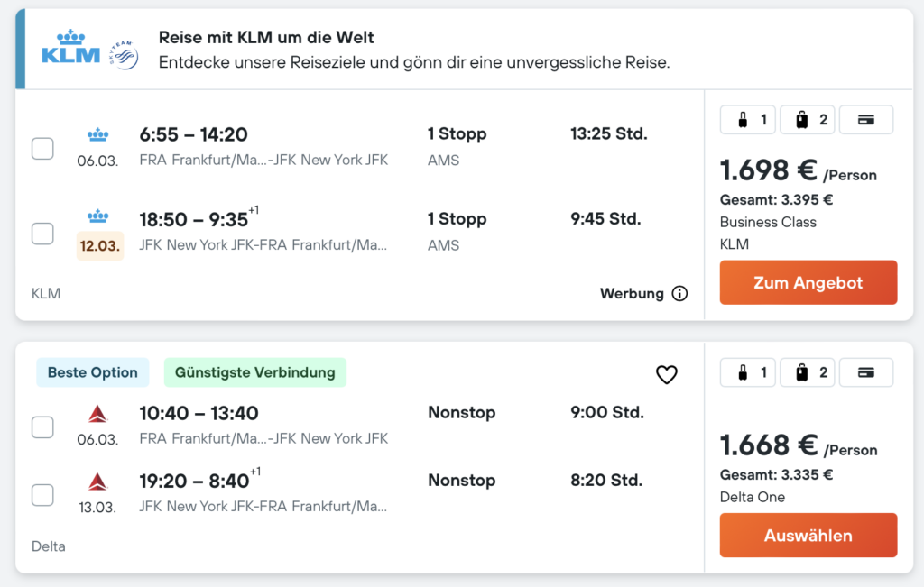924x587 pixels.
Task: Check Delta outbound flight 10:40 – 13:40 checkbox
Action: click(x=42, y=426)
